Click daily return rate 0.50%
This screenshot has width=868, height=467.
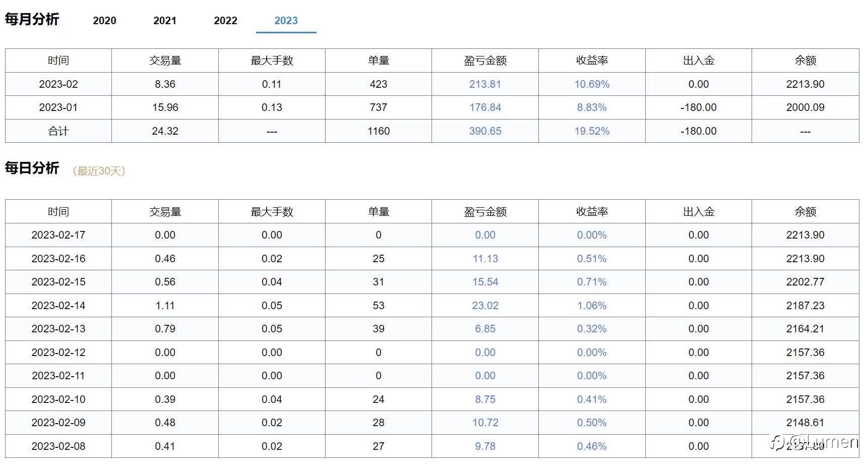(592, 423)
